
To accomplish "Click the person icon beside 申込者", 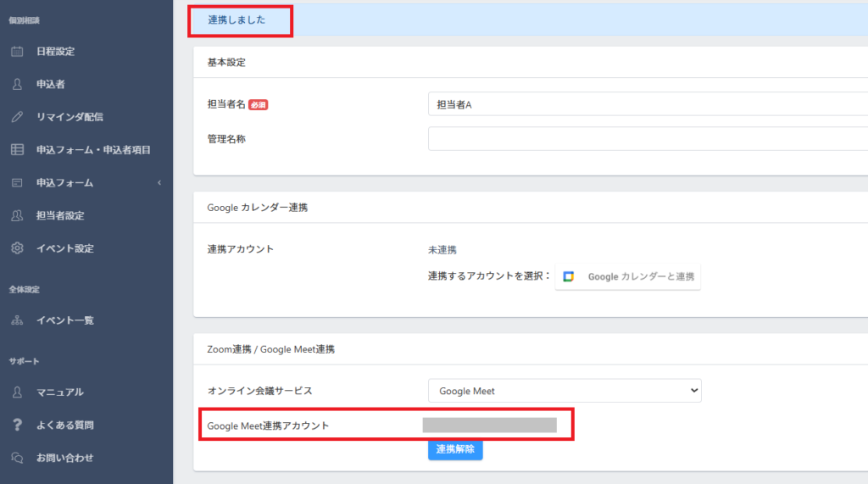I will point(17,85).
